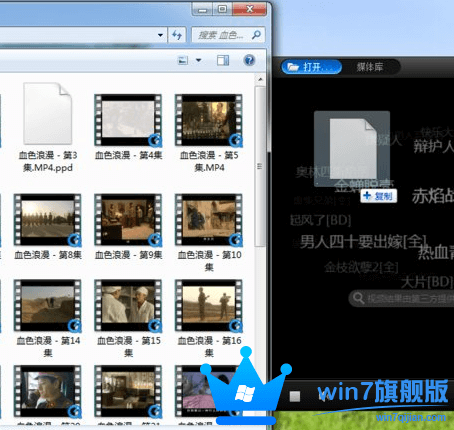
Task: Minimize the Explorer window
Action: coord(202,10)
